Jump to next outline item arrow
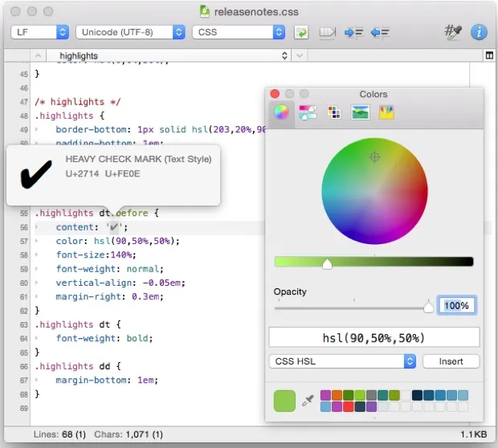This screenshot has height=448, width=498. point(300,55)
